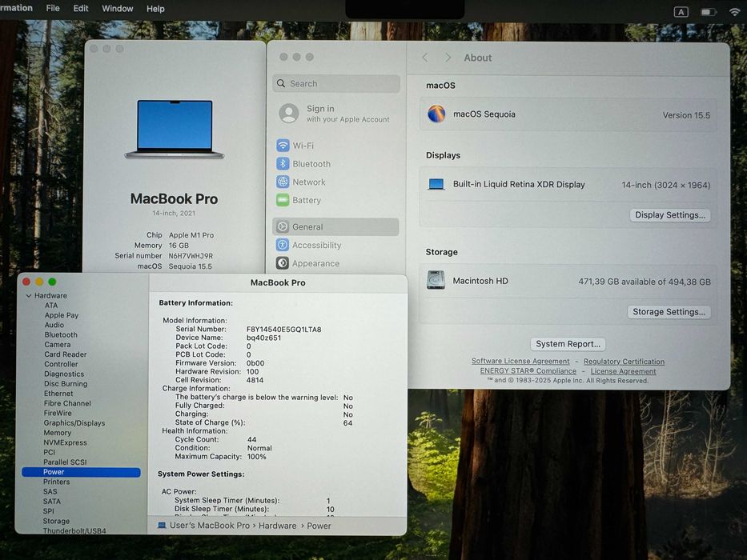This screenshot has height=560, width=747.
Task: Select Printers in the hardware list
Action: click(x=56, y=482)
